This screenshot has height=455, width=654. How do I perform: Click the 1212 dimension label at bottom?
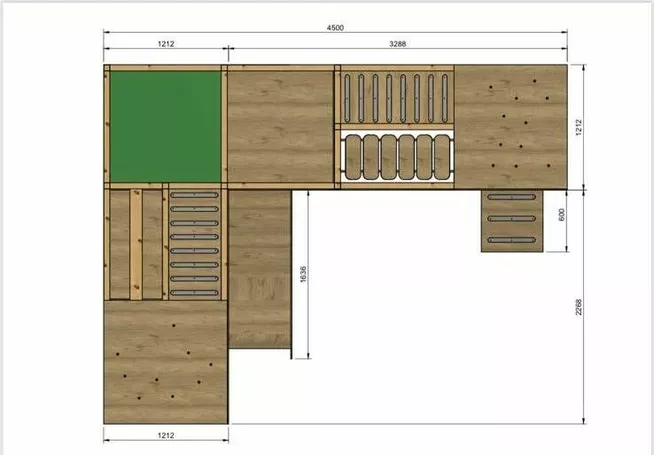[x=166, y=437]
